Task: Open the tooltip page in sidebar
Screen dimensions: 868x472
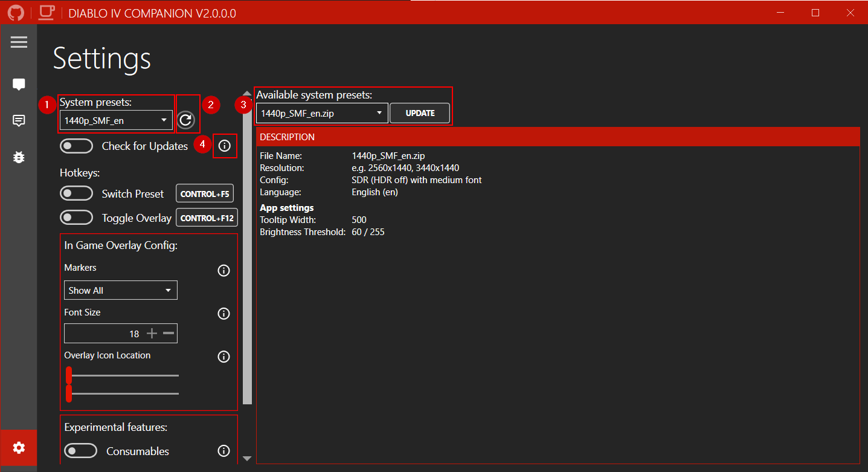Action: pos(19,85)
